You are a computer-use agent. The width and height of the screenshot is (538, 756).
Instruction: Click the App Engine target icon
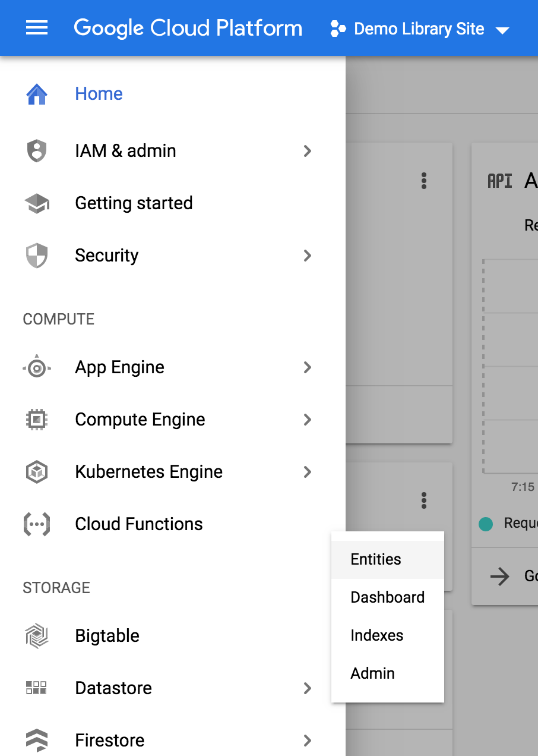37,368
